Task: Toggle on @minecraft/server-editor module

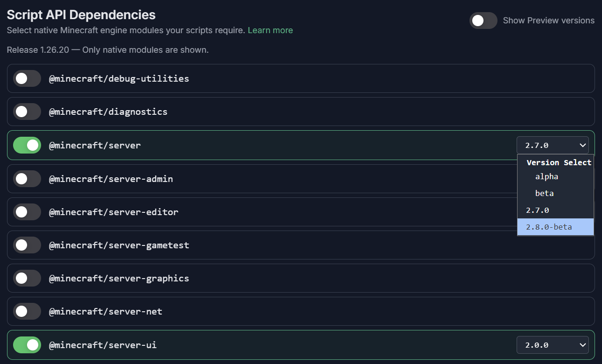Action: (x=27, y=212)
